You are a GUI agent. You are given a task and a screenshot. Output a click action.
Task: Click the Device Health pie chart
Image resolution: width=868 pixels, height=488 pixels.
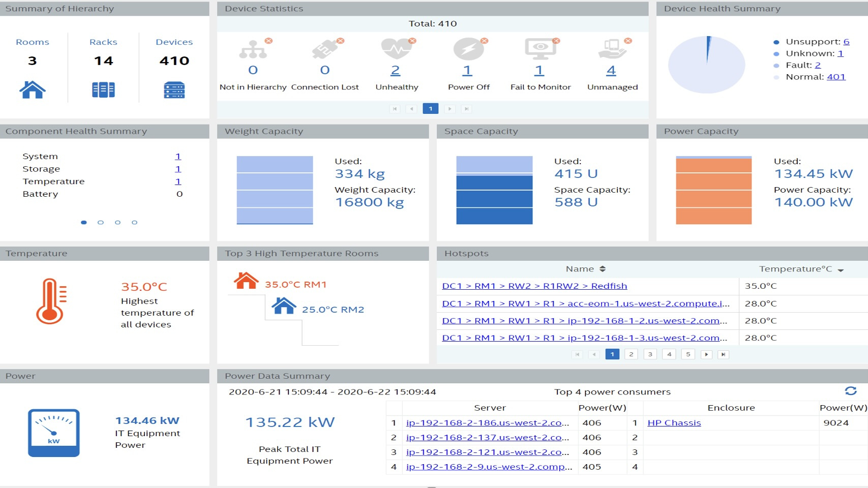click(706, 65)
